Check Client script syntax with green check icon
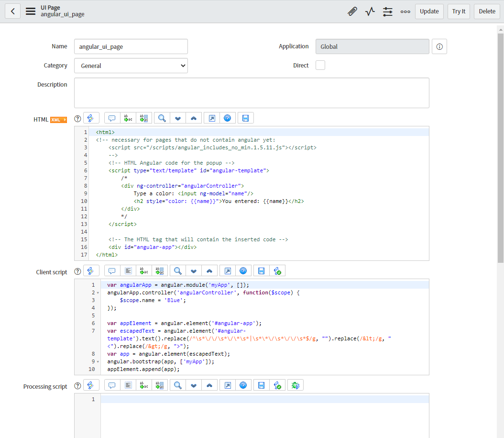The width and height of the screenshot is (504, 438). pyautogui.click(x=278, y=270)
